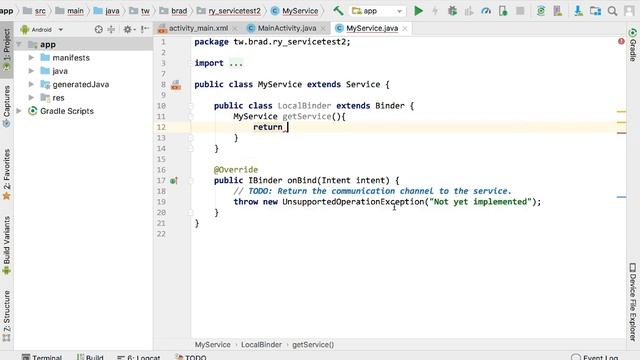Click the scroll from source target icon
Viewport: 640px width, 360px height.
point(98,29)
